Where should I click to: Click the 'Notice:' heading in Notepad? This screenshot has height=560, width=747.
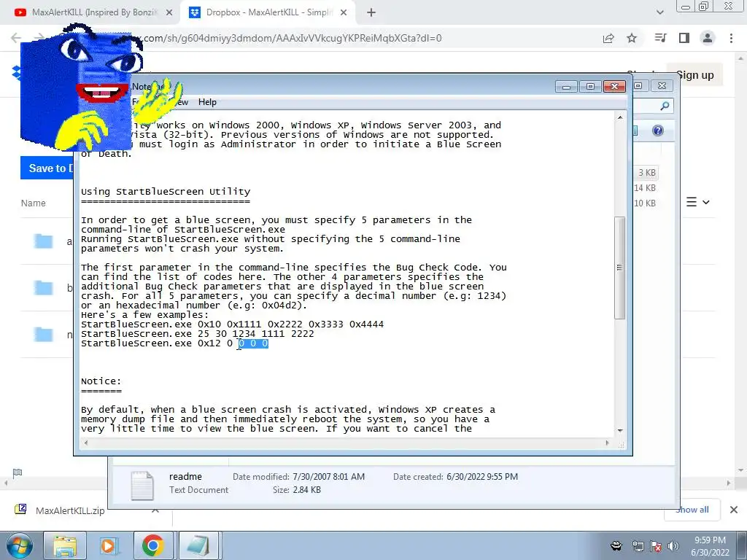101,381
